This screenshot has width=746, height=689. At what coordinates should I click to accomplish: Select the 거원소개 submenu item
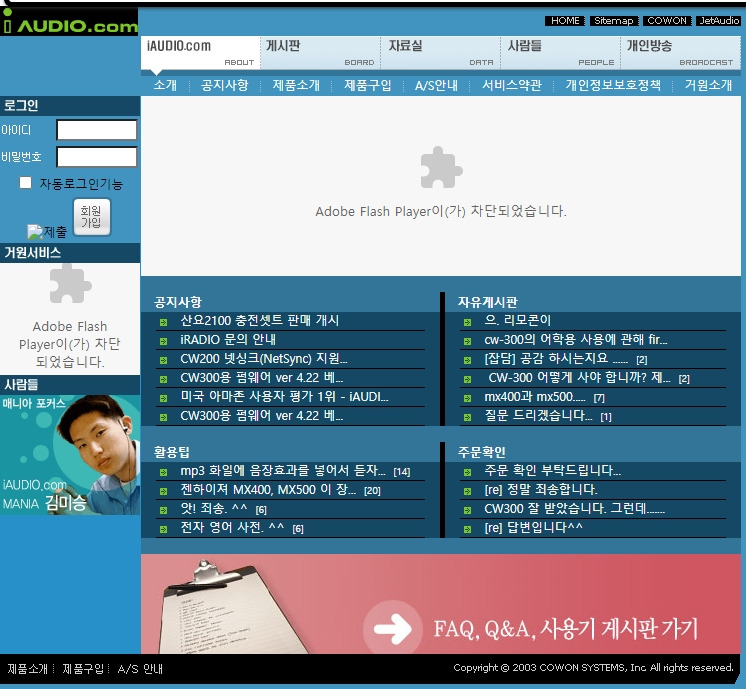(x=708, y=85)
